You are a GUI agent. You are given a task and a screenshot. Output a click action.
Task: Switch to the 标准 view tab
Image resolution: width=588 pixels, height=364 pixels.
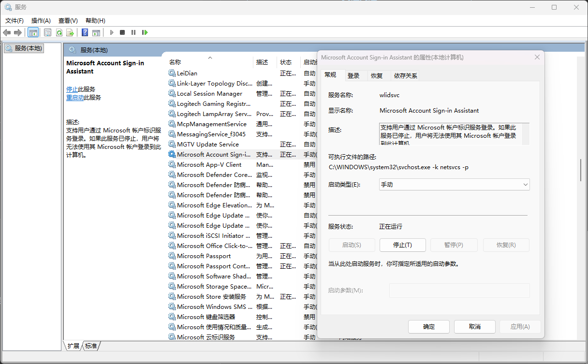91,346
